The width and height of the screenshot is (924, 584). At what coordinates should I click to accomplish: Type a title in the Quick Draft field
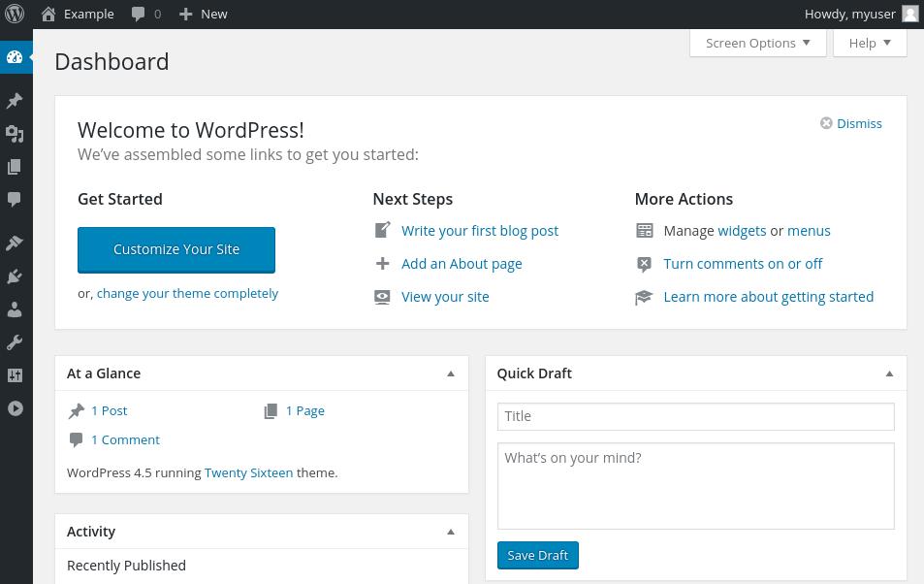point(695,416)
